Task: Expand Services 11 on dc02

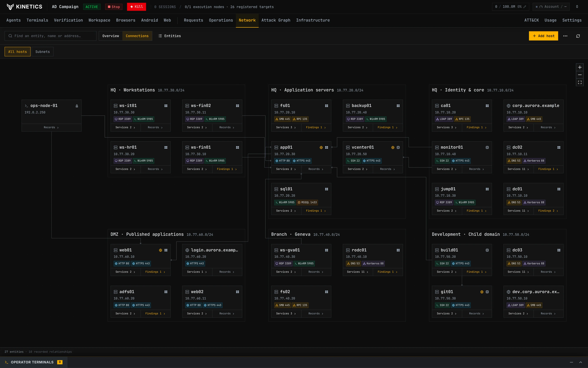Action: [x=518, y=169]
